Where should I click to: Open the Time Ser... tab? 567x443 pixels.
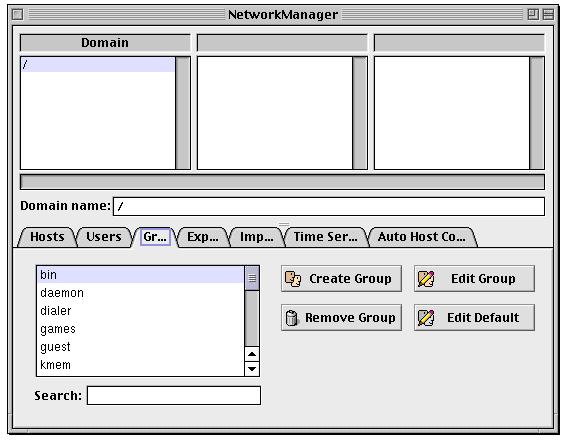325,237
